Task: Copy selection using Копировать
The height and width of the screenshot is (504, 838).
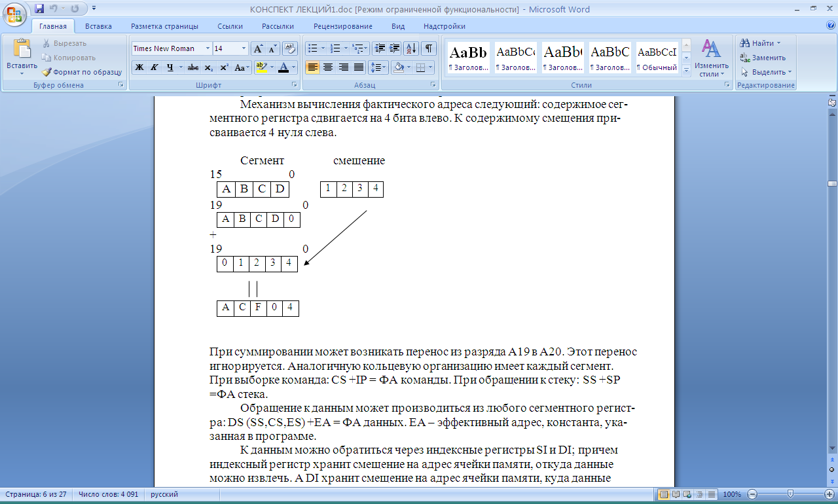Action: coord(69,58)
